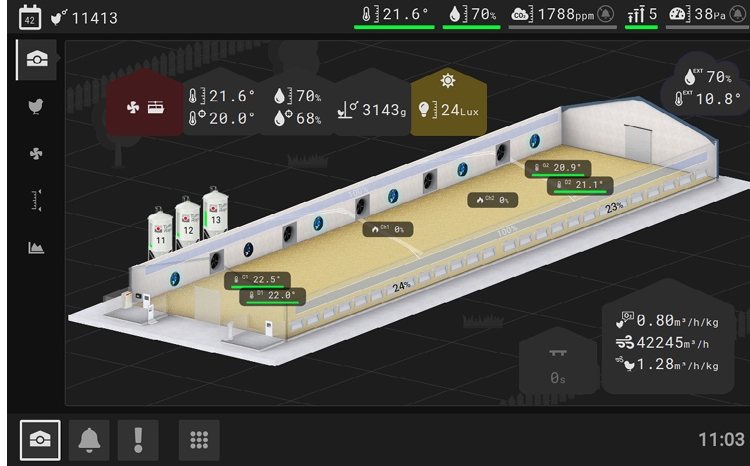
Task: Open the bird/poultry sidebar icon
Action: tap(36, 106)
